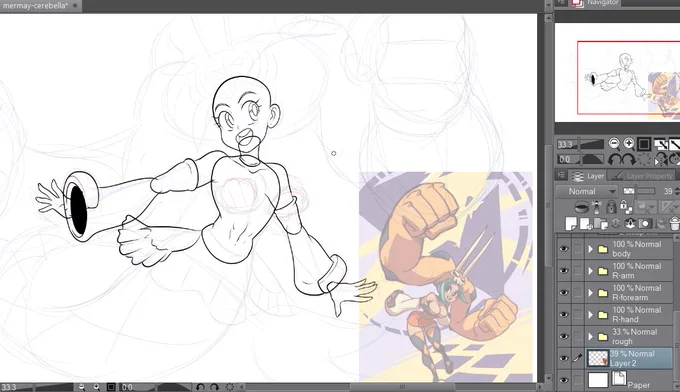Viewport: 680px width, 392px height.
Task: Select the Paper layer row
Action: pyautogui.click(x=629, y=380)
